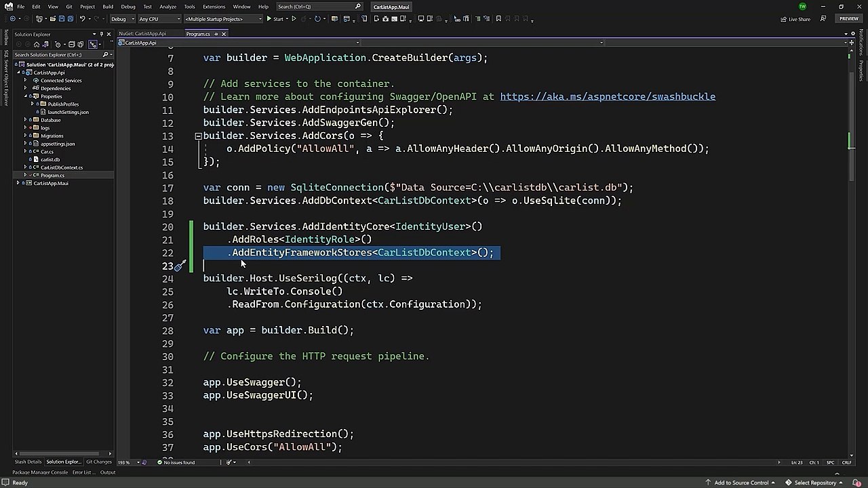Image resolution: width=868 pixels, height=488 pixels.
Task: Toggle pin on the Program.cs tab
Action: click(x=216, y=34)
